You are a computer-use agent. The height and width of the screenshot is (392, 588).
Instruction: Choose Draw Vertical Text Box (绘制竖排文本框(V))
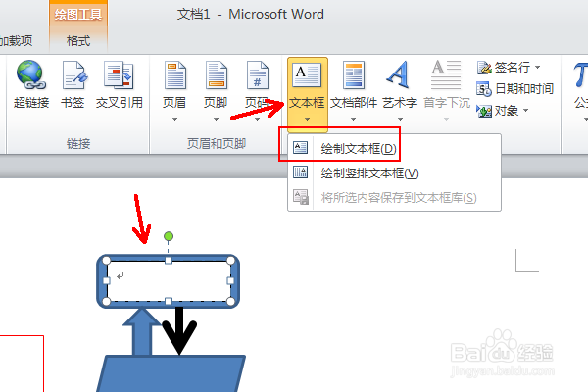[x=394, y=172]
